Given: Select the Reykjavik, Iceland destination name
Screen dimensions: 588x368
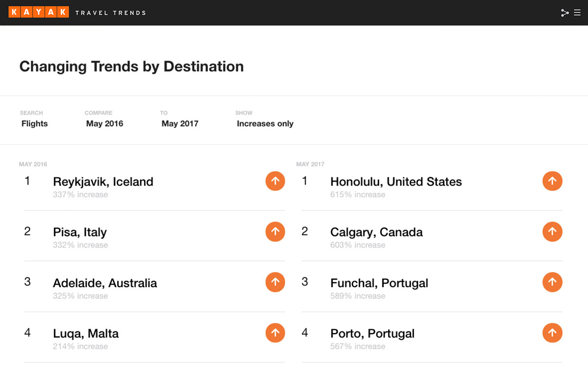Looking at the screenshot, I should coord(103,182).
